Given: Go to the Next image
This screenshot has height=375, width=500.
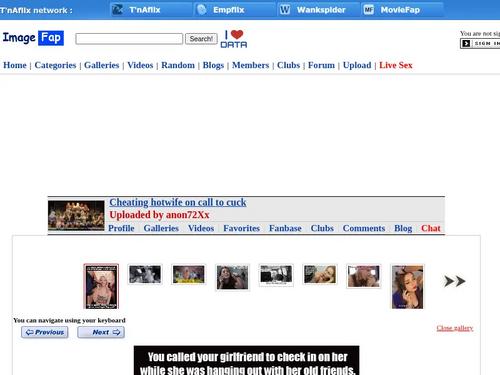Looking at the screenshot, I should click(101, 332).
